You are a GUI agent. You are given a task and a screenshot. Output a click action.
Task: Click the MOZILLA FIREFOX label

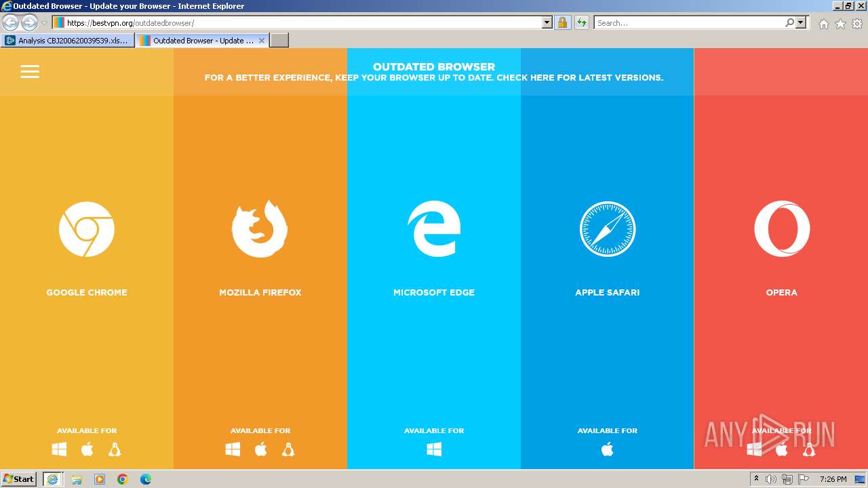coord(260,292)
